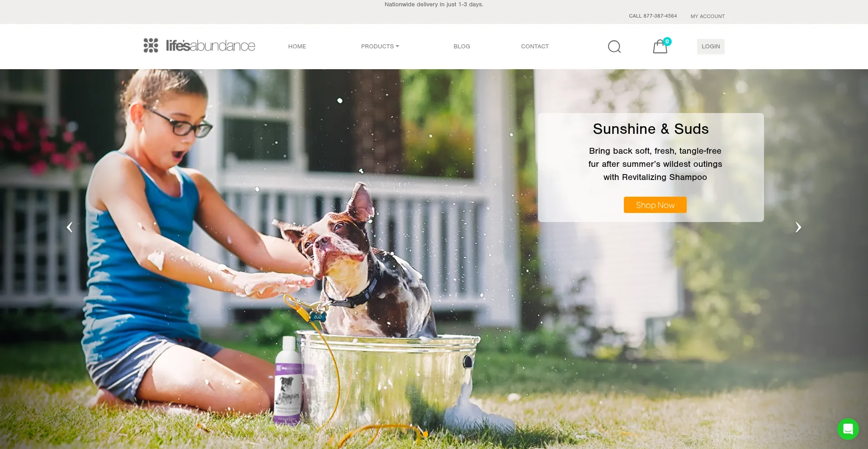Viewport: 868px width, 449px height.
Task: Go to previous slide with left arrow
Action: tap(70, 227)
